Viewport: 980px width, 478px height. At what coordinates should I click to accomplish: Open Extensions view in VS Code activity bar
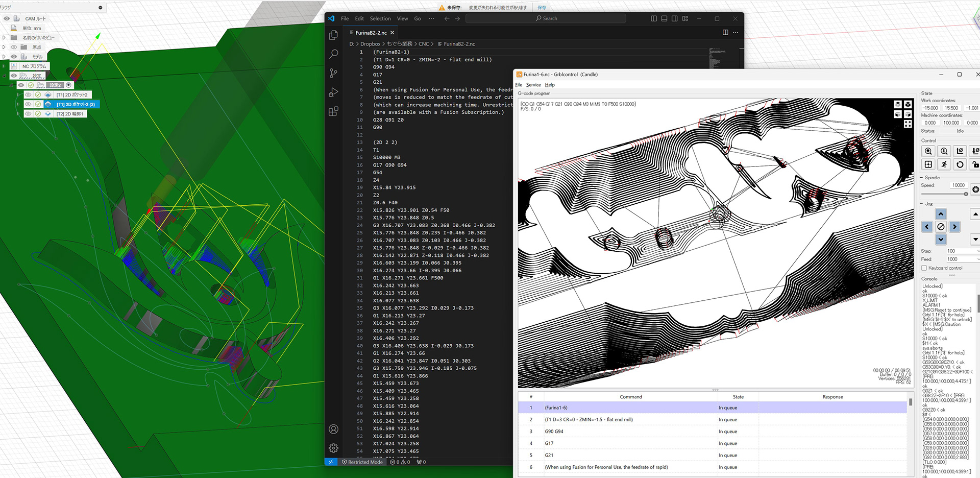tap(333, 111)
